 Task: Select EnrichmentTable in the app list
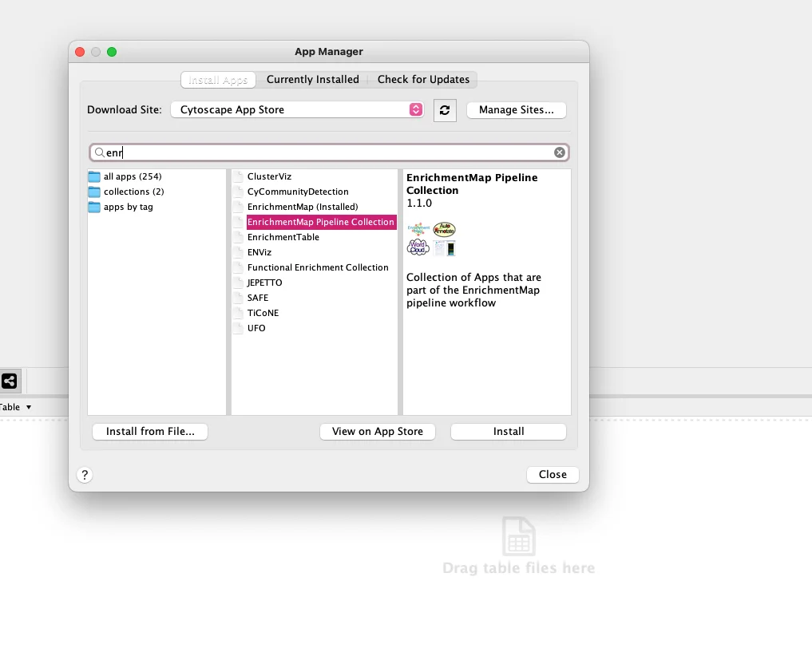[x=283, y=237]
